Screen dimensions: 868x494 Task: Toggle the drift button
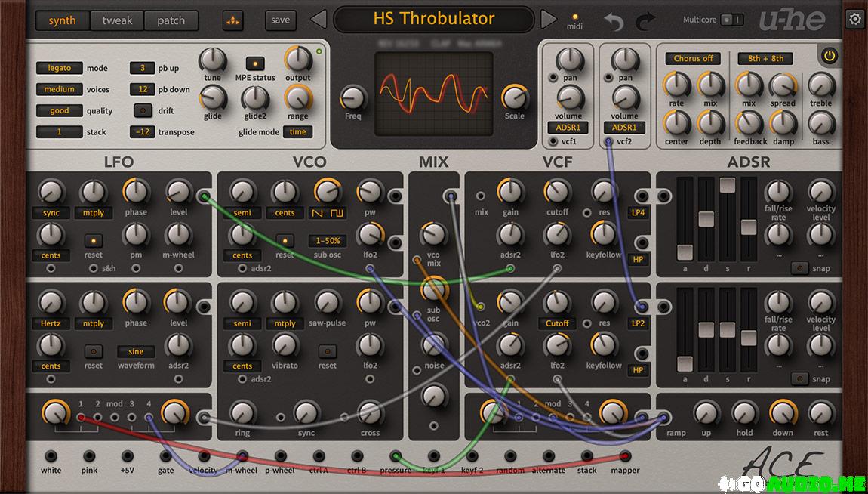(x=143, y=110)
